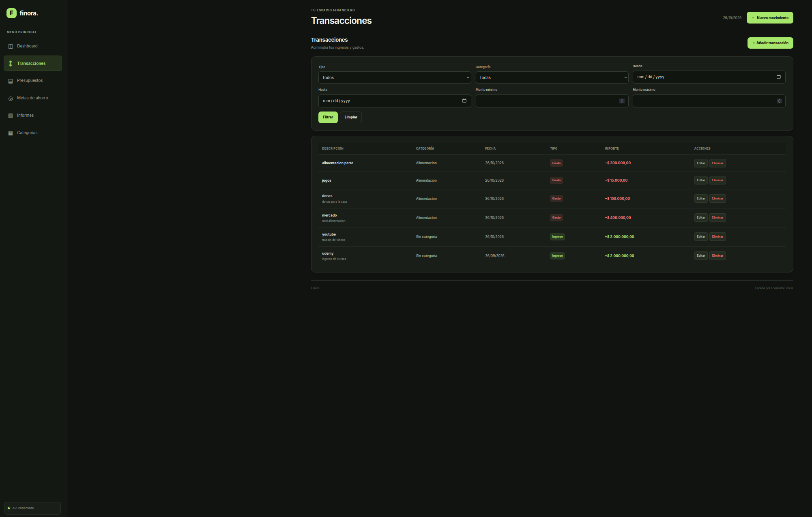Edit the udemy transaction
This screenshot has width=812, height=517.
click(x=701, y=255)
